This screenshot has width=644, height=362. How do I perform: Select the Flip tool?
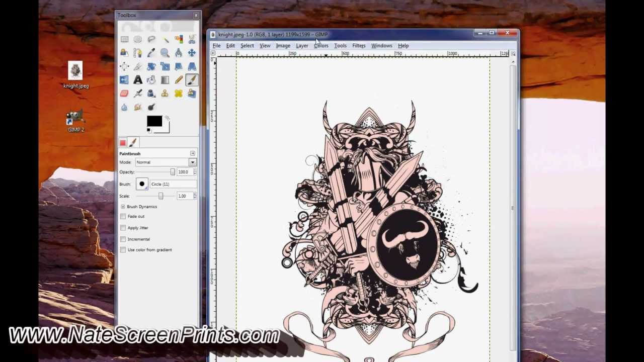coord(124,80)
